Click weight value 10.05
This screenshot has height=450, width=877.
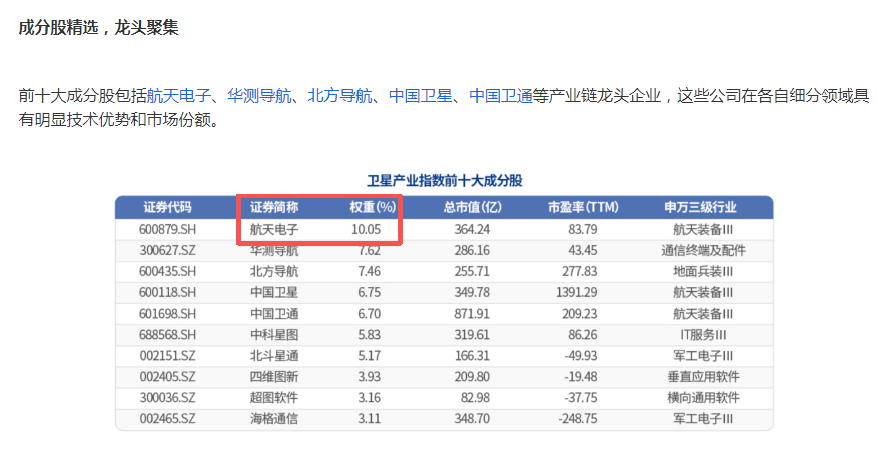[366, 229]
